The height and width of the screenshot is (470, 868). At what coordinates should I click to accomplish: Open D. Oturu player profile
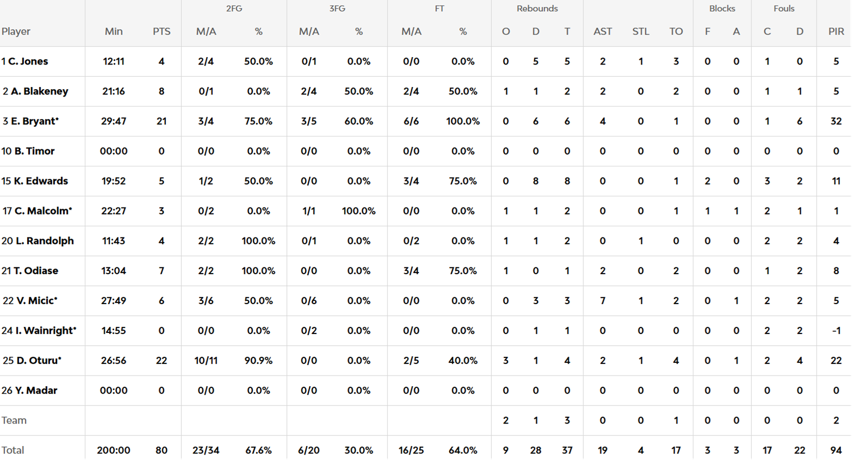tap(38, 360)
